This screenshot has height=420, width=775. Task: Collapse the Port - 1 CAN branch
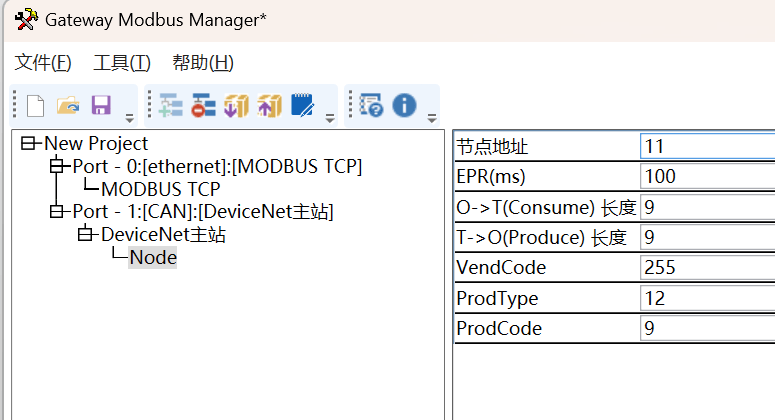[57, 211]
